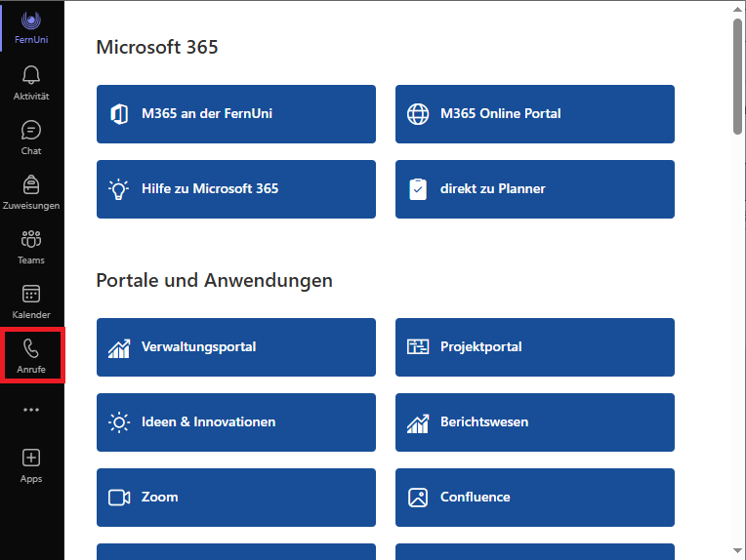Open the Projektportal tile
Image resolution: width=746 pixels, height=560 pixels.
click(534, 346)
